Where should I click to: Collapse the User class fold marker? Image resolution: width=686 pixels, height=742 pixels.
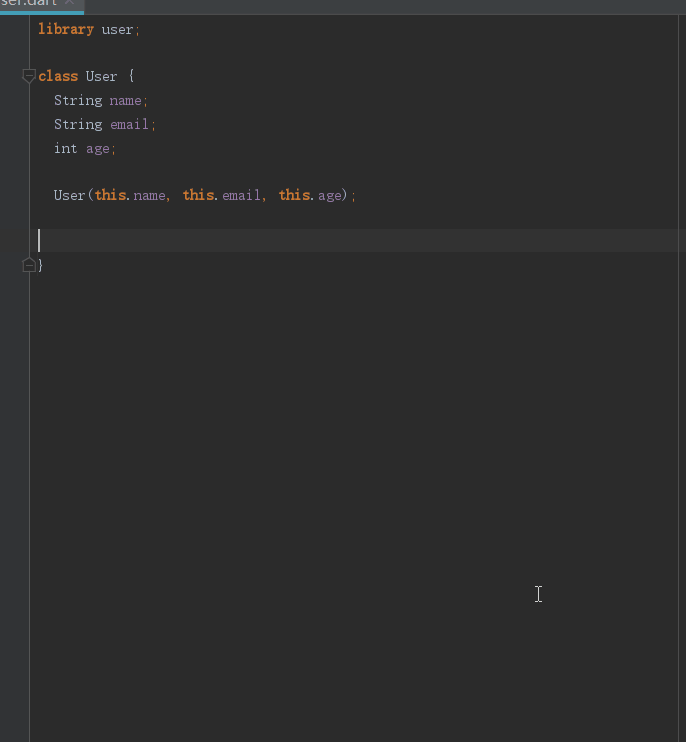point(29,76)
